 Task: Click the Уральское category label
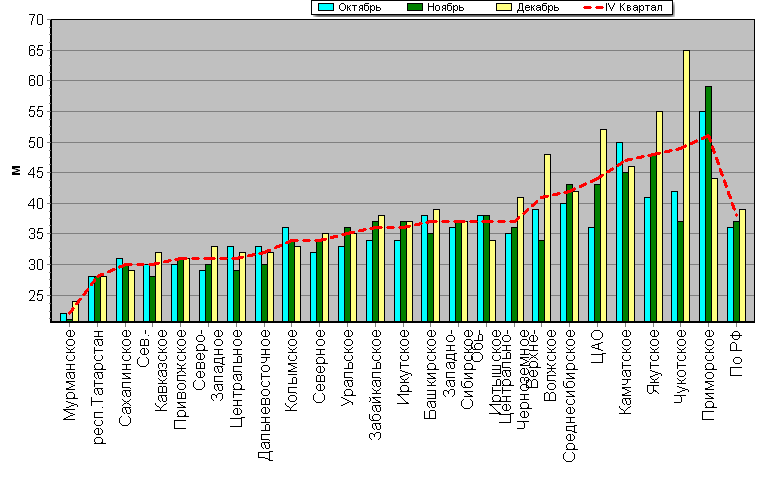click(348, 368)
